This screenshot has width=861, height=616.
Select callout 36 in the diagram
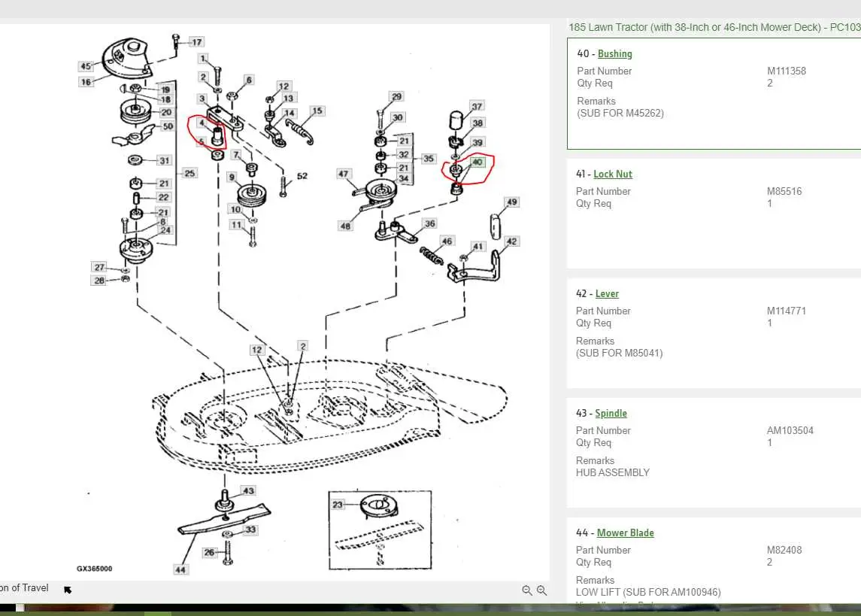pyautogui.click(x=430, y=223)
